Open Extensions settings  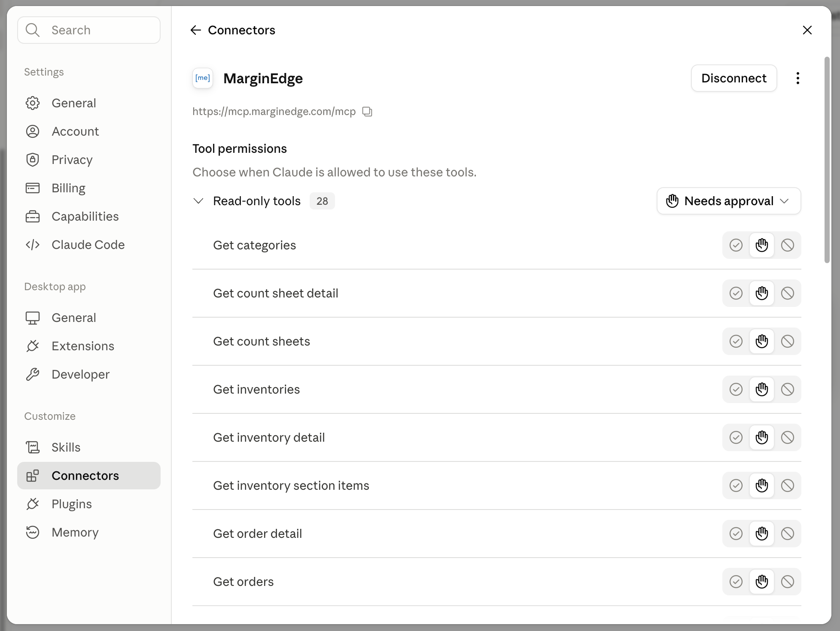89,346
